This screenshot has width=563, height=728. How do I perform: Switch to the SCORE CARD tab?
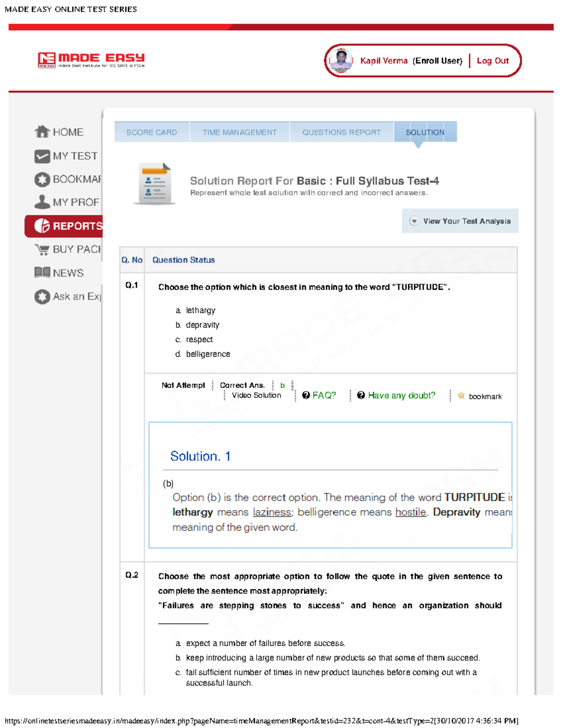[152, 132]
